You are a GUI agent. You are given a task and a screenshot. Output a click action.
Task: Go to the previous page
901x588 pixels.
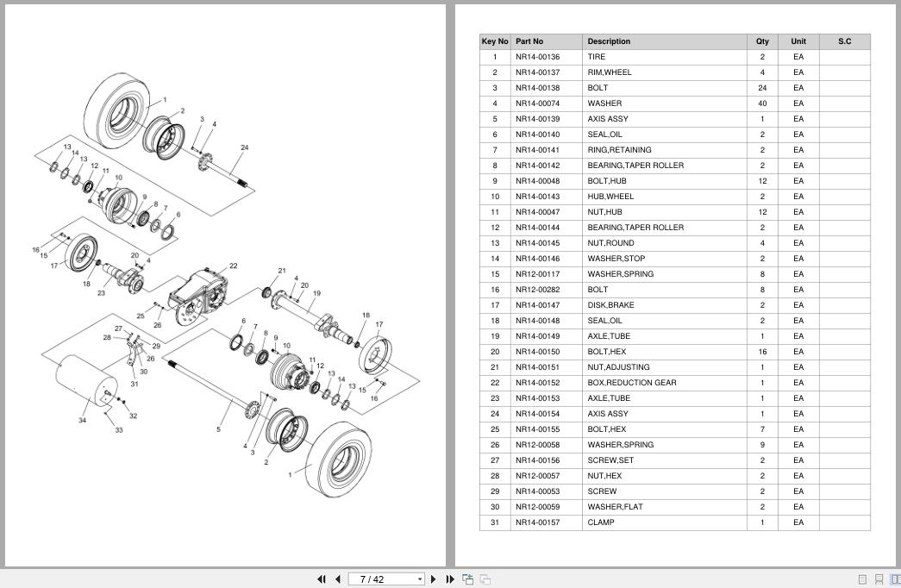(338, 579)
